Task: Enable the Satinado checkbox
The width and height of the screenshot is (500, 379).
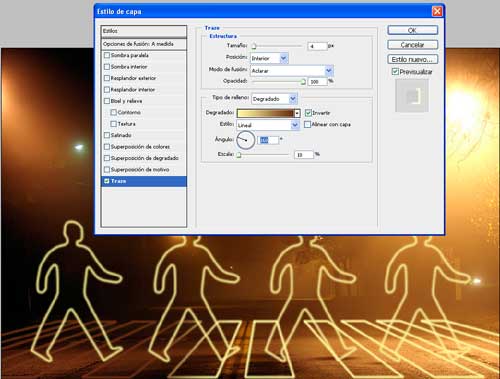Action: click(107, 135)
